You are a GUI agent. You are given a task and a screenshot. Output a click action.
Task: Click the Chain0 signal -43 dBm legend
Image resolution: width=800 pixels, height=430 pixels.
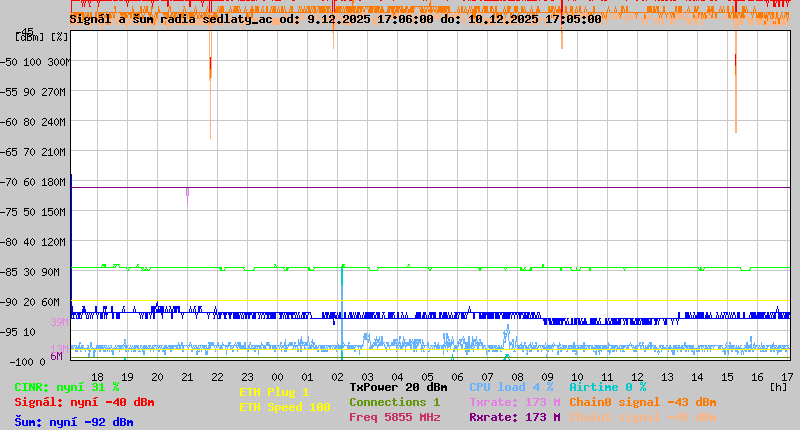[643, 402]
